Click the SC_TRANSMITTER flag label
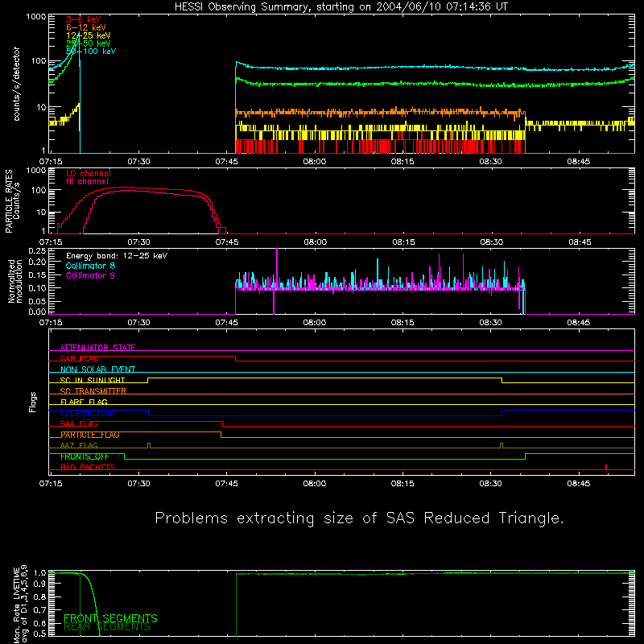 pos(93,391)
